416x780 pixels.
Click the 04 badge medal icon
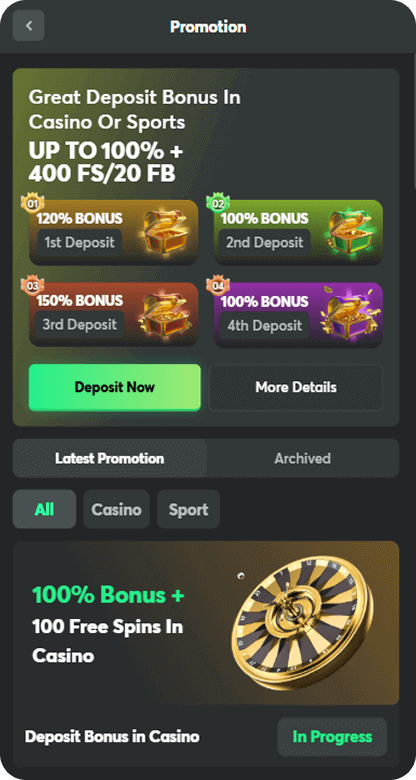coord(218,285)
